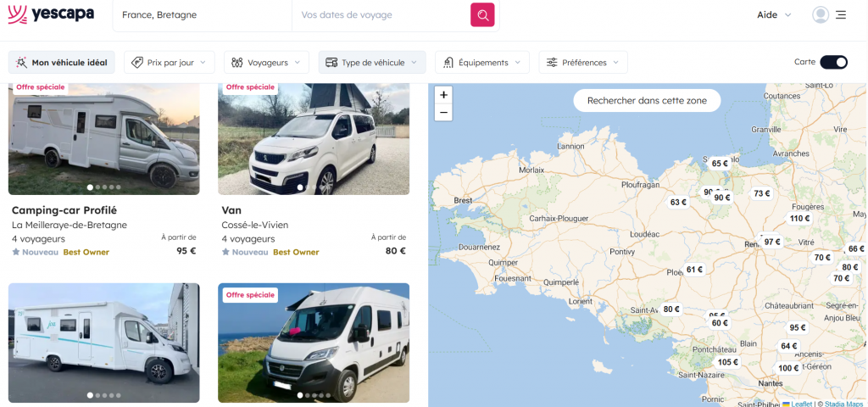Zoom in on the map
Image resolution: width=868 pixels, height=407 pixels.
[x=443, y=95]
